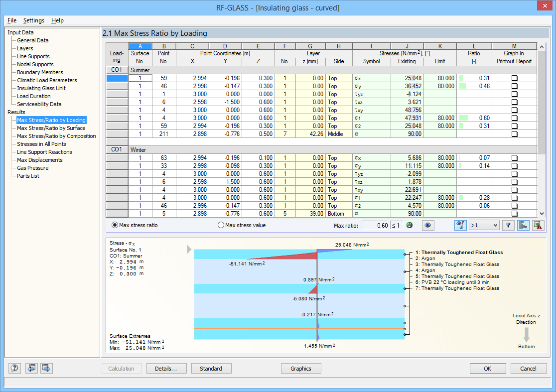Check graph box for Winter σ1 row
This screenshot has width=556, height=392.
tap(515, 198)
